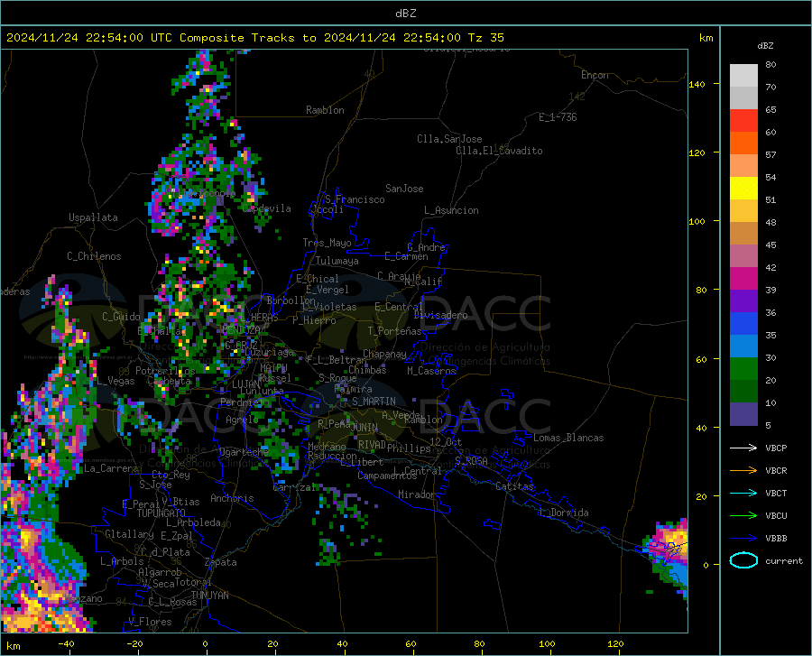
Task: Click the 'current' legend label
Action: [784, 560]
